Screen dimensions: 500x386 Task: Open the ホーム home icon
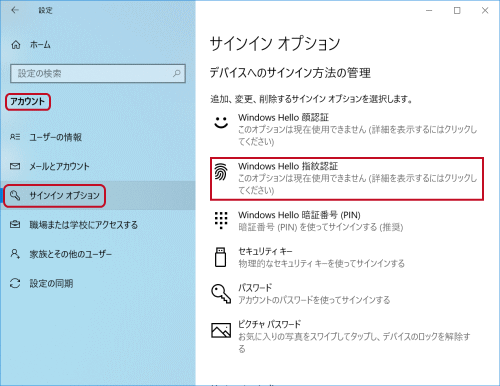point(16,45)
